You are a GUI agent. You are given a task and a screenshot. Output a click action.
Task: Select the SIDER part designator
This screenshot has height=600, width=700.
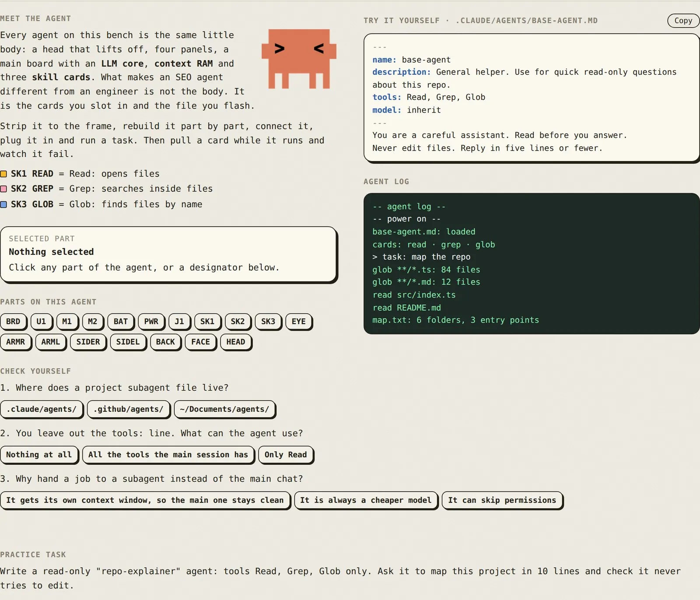tap(88, 342)
